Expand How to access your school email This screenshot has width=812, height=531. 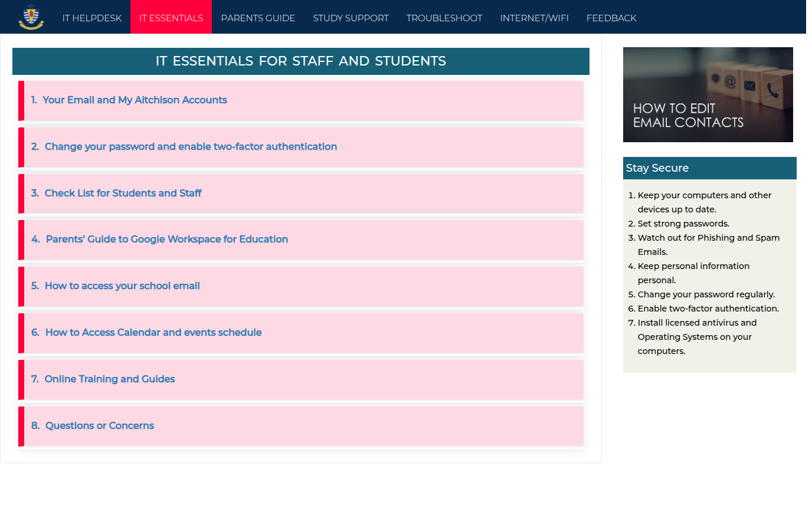click(301, 286)
